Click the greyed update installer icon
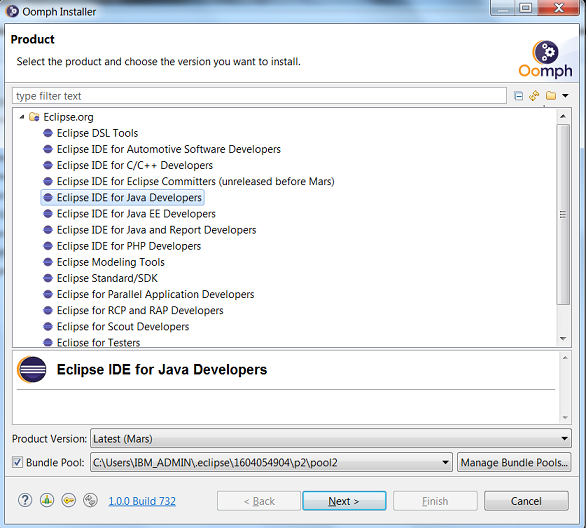The width and height of the screenshot is (586, 528). [90, 500]
